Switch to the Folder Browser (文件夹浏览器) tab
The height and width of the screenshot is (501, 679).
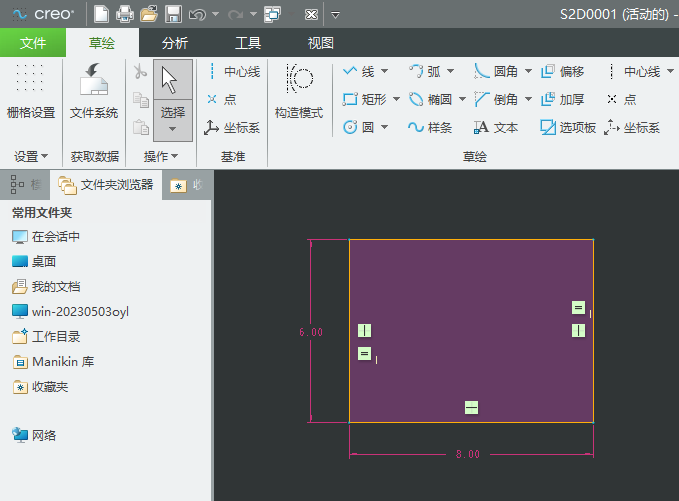pyautogui.click(x=108, y=185)
